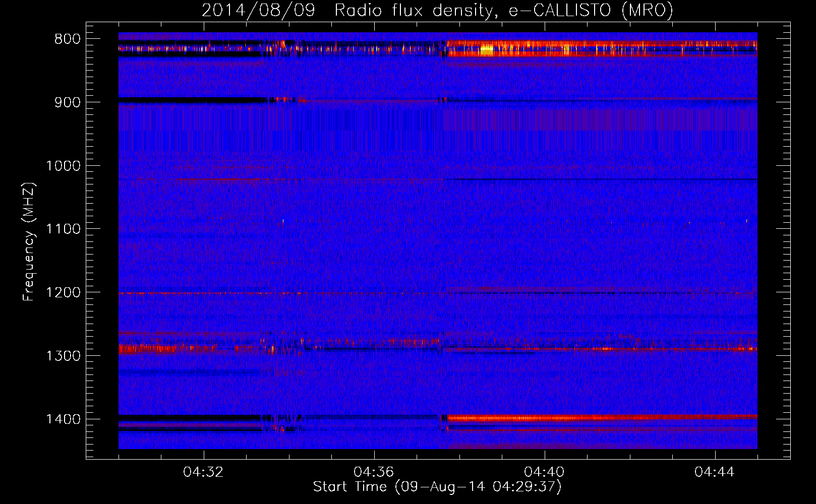Click the plot title "2014/08/09 Radio flux density, e-CALLISTO (MRO)"
This screenshot has width=816, height=504.
(x=437, y=10)
